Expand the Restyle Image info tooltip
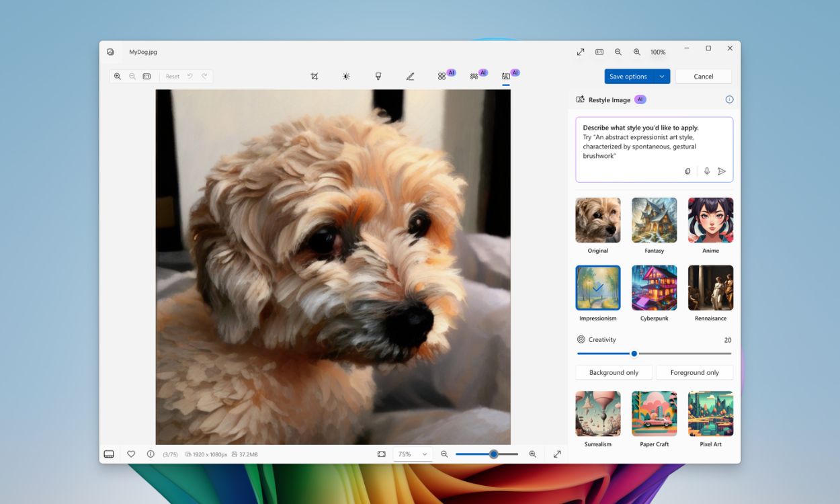This screenshot has height=504, width=840. click(x=730, y=99)
